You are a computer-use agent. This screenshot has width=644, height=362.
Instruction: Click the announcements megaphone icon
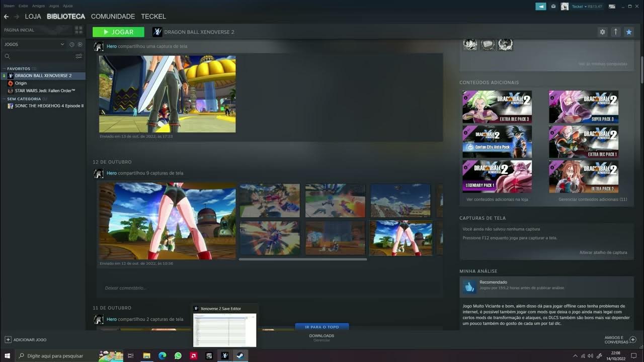(x=541, y=7)
